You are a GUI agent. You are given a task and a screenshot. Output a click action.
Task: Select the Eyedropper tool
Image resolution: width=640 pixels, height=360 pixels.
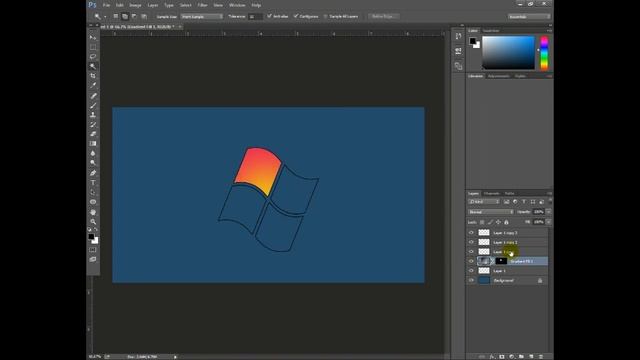coord(93,85)
